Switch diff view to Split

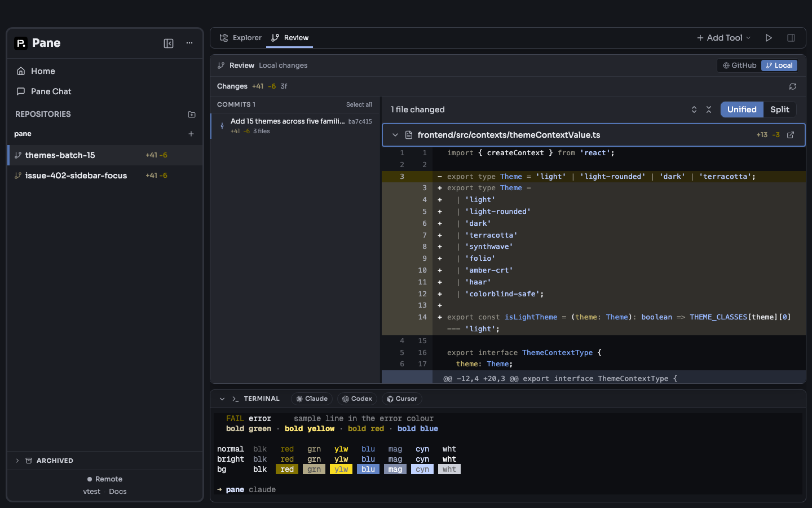(780, 110)
